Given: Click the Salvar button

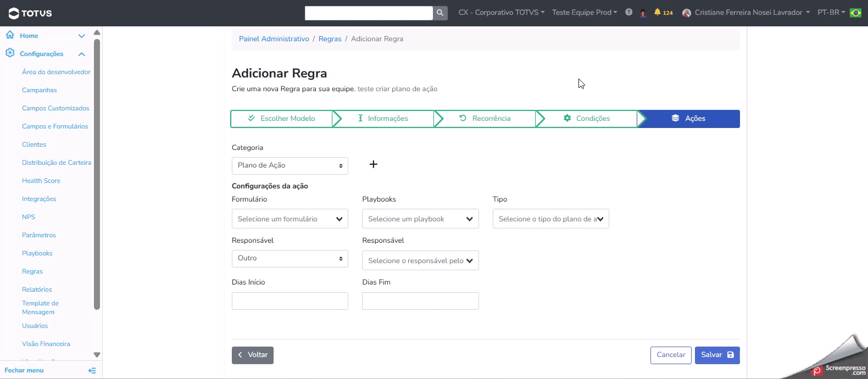Looking at the screenshot, I should pyautogui.click(x=717, y=355).
